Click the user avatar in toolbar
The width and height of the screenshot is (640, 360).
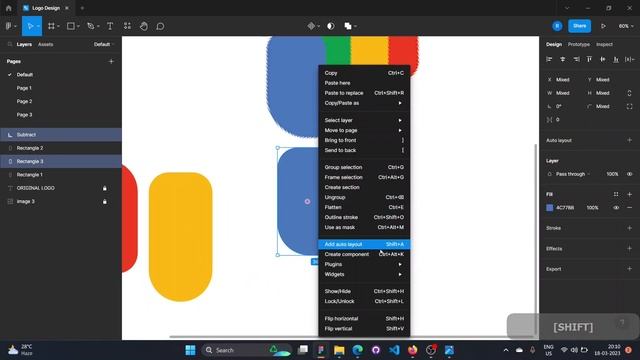(x=557, y=26)
